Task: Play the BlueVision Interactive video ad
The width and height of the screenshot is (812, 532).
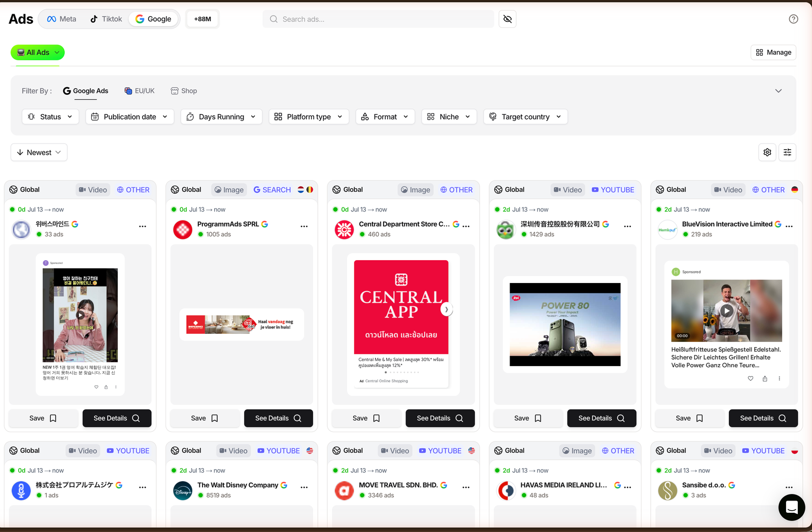Action: click(727, 311)
